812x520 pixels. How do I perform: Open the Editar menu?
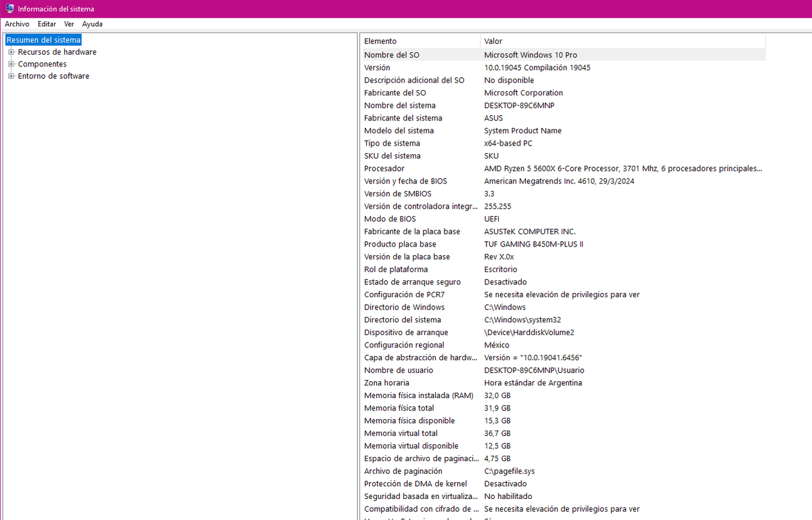click(x=47, y=24)
